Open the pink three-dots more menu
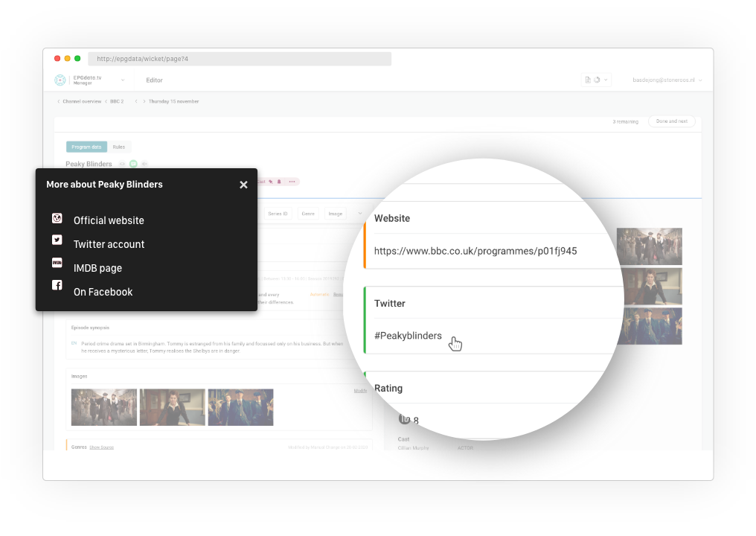This screenshot has width=756, height=536. (x=292, y=182)
